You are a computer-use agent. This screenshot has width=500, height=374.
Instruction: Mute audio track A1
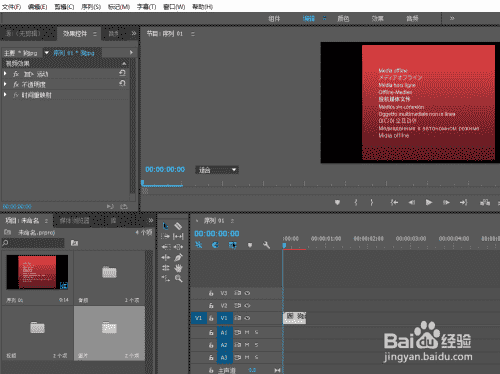point(247,332)
